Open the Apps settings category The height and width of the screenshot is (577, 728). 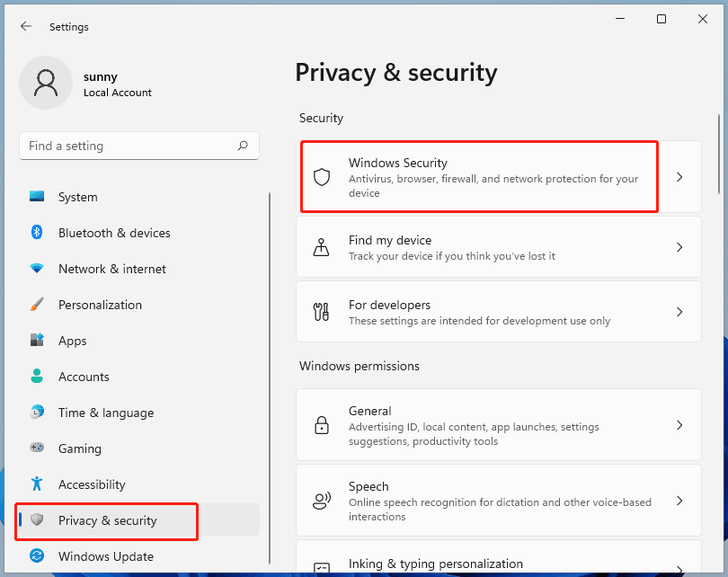73,341
